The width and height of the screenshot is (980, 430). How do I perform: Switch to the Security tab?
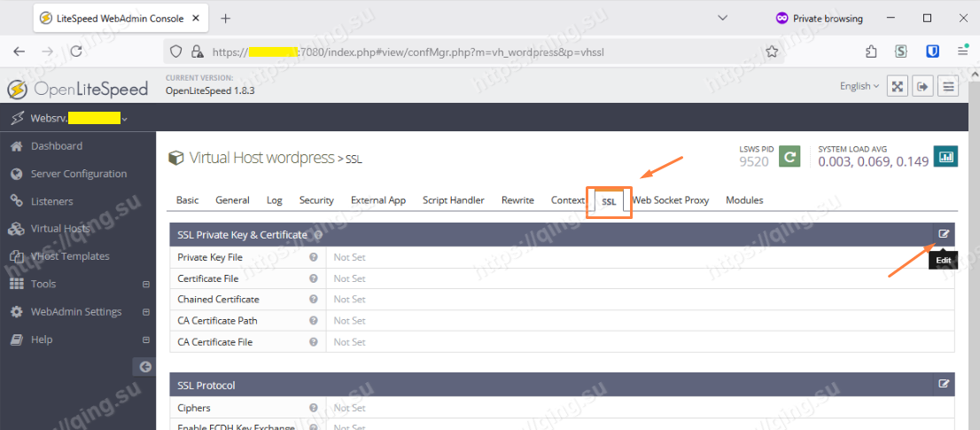316,200
